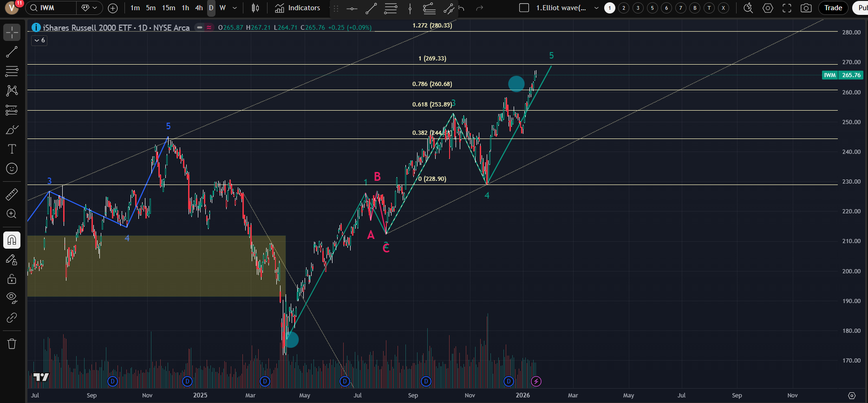The width and height of the screenshot is (868, 403).
Task: Hide all drawings with the eye icon
Action: [x=12, y=297]
